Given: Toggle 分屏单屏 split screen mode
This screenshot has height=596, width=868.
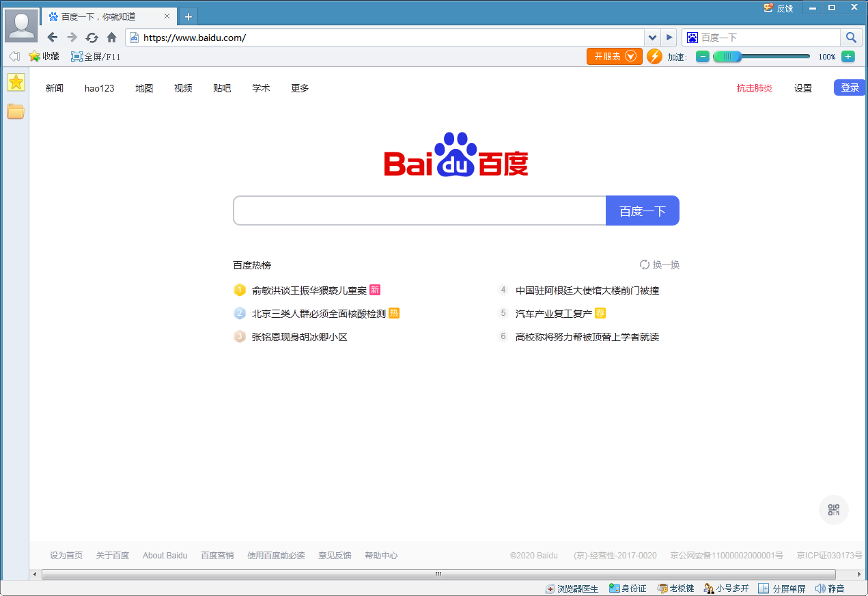Looking at the screenshot, I should click(782, 588).
